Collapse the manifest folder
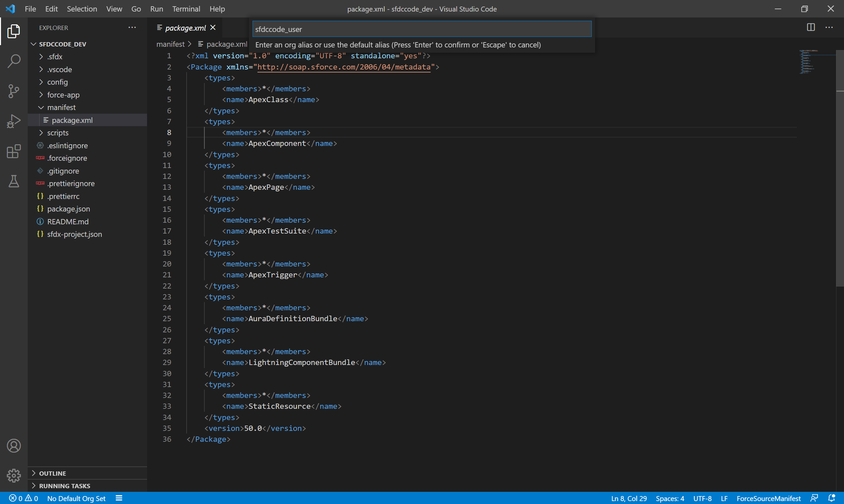The height and width of the screenshot is (504, 844). 61,107
